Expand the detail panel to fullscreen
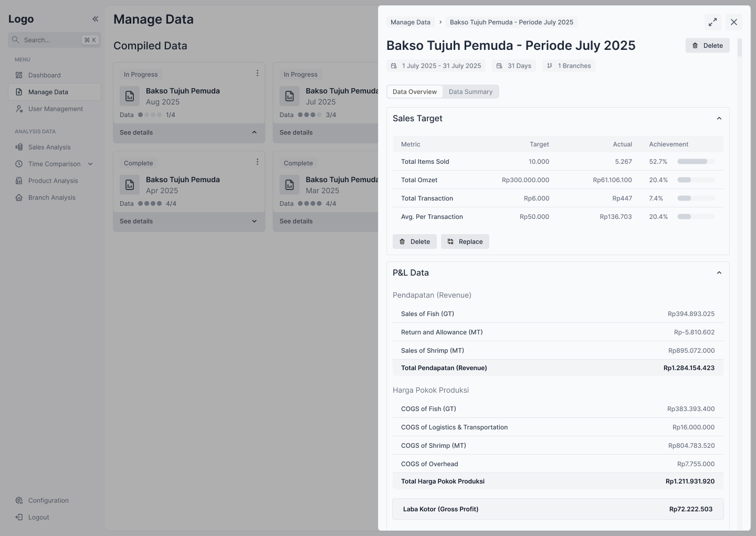Screen dimensions: 756x536 tap(712, 22)
